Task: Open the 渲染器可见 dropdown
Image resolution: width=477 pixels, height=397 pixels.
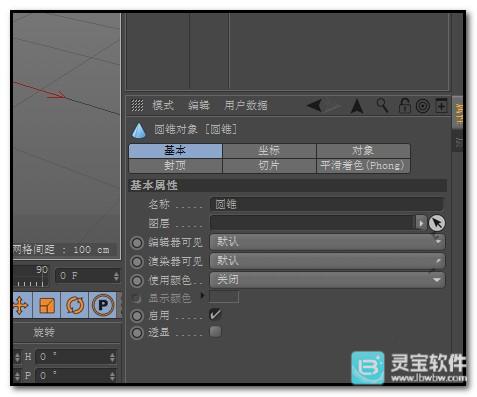Action: coord(327,261)
